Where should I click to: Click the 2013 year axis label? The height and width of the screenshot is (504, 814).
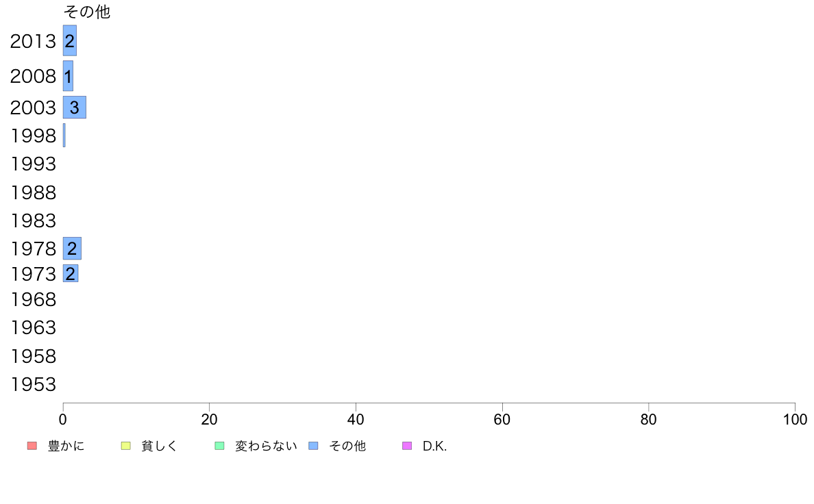point(33,41)
